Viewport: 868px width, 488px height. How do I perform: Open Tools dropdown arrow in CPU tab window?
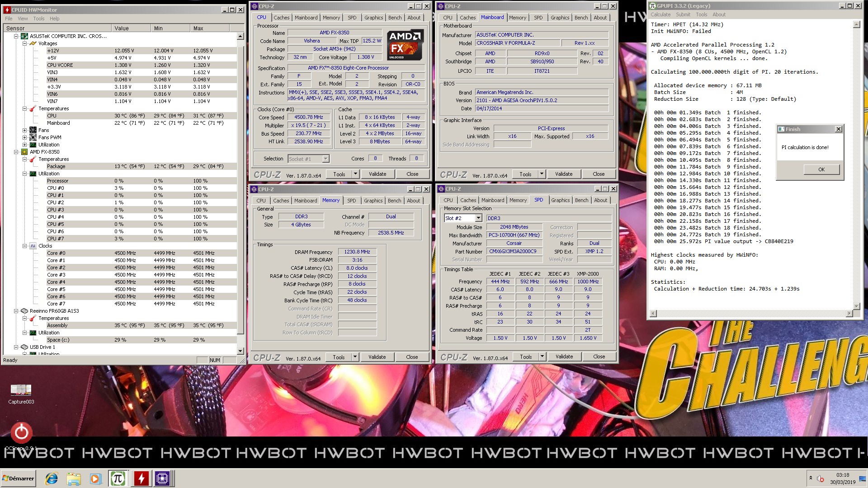tap(355, 174)
